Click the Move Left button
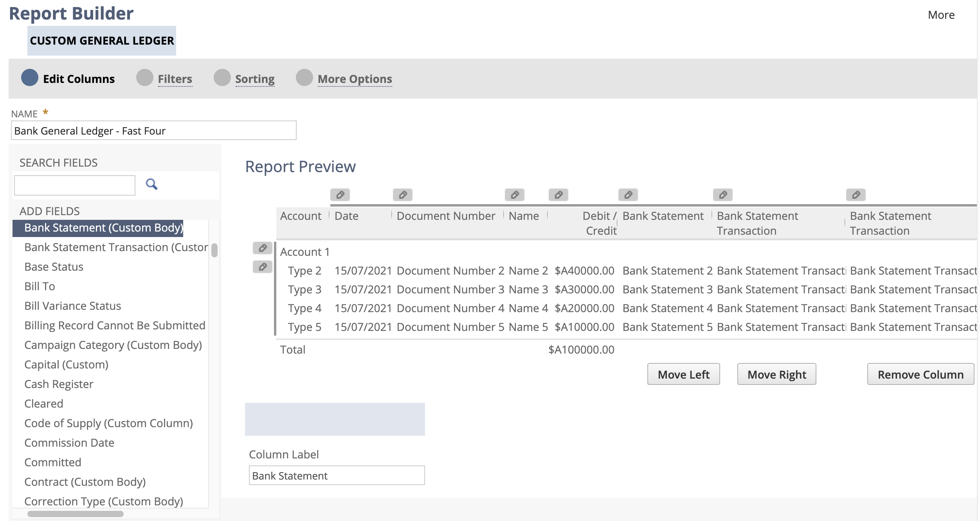The height and width of the screenshot is (521, 980). pos(683,374)
